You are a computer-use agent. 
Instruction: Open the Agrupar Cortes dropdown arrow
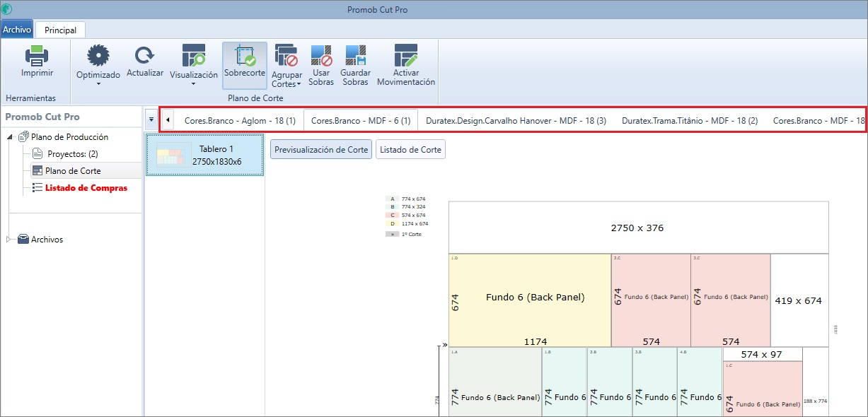[x=299, y=84]
